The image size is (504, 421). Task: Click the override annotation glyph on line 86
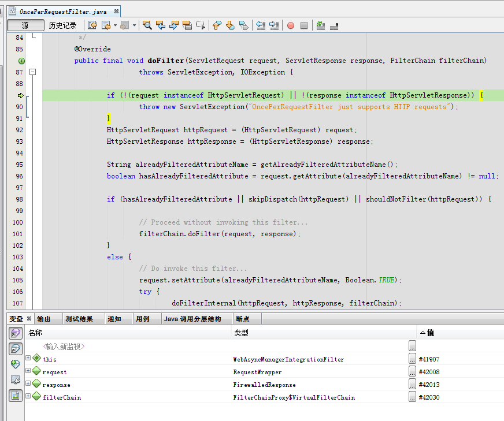pyautogui.click(x=21, y=61)
